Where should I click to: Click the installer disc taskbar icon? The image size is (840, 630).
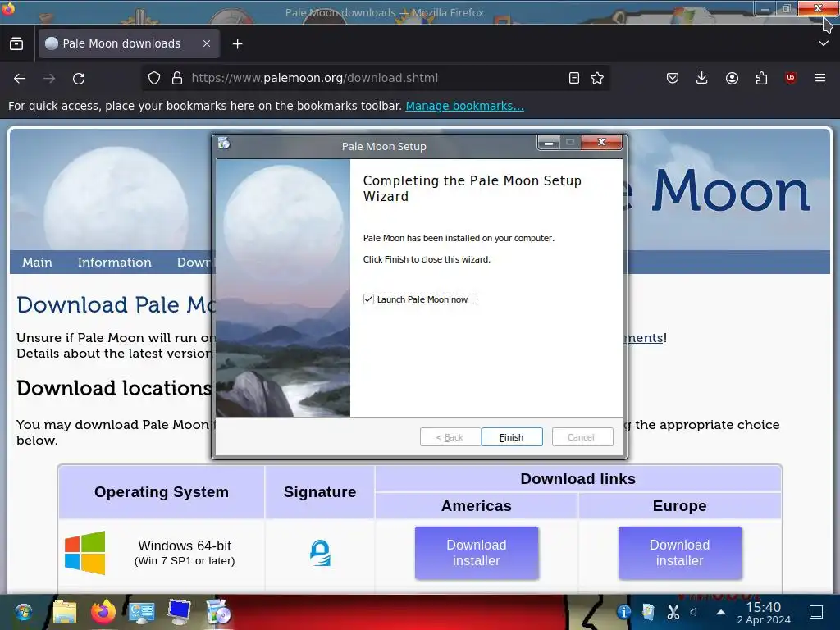pyautogui.click(x=218, y=612)
